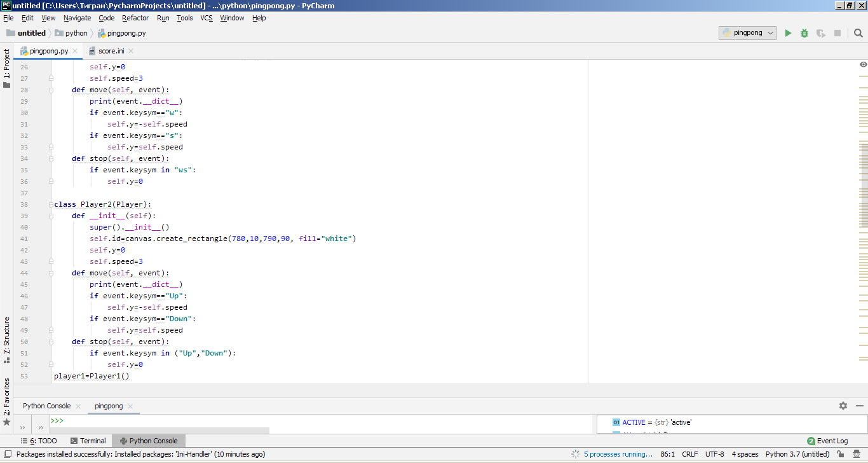
Task: Open the Navigate menu
Action: coord(77,18)
